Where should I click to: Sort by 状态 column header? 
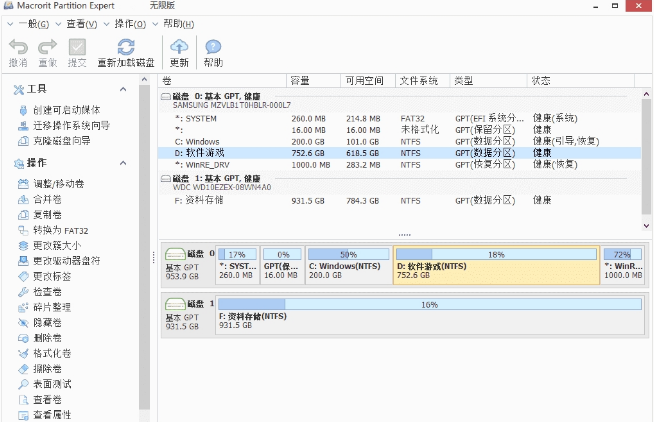coord(581,80)
